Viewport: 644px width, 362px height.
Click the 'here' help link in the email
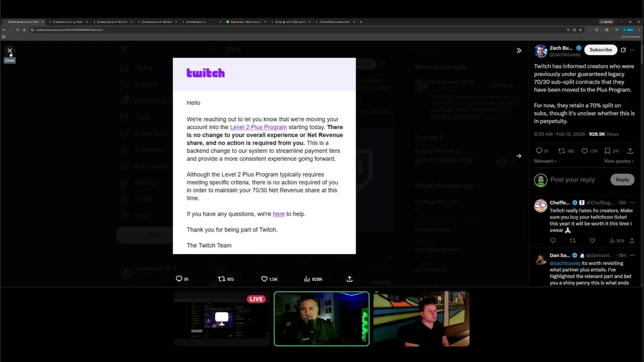coord(279,214)
